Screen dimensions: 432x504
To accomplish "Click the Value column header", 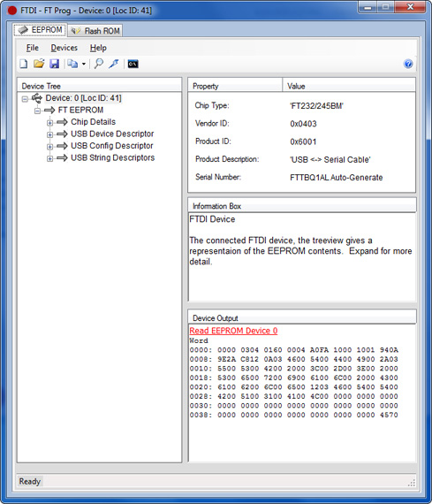I will [349, 86].
